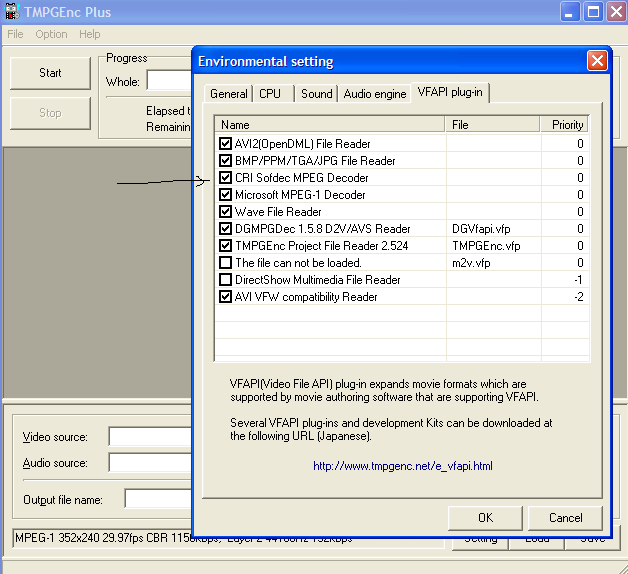This screenshot has height=574, width=628.
Task: Select the Microsoft MPEG-1 Decoder row text
Action: tap(300, 195)
